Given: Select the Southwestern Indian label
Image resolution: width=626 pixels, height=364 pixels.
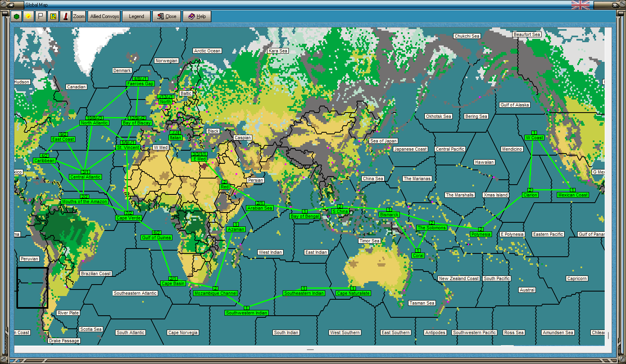Looking at the screenshot, I should (247, 313).
